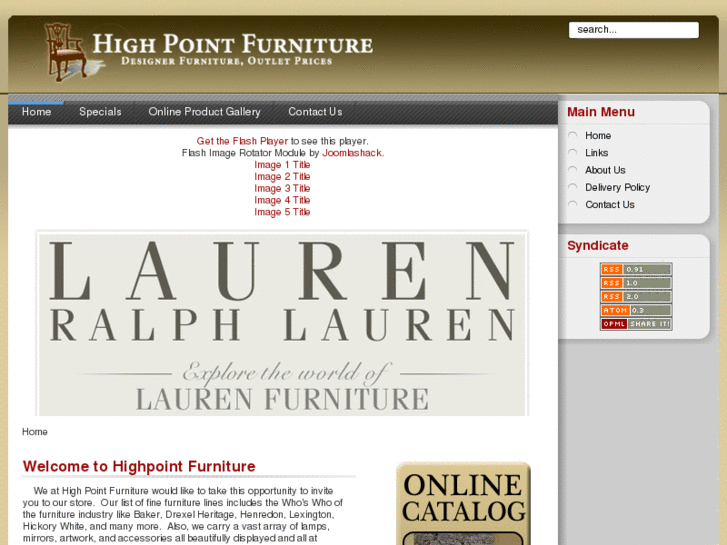Click the Welcome to Highpoint Furniture heading
Screen dimensions: 727x545
click(x=139, y=466)
